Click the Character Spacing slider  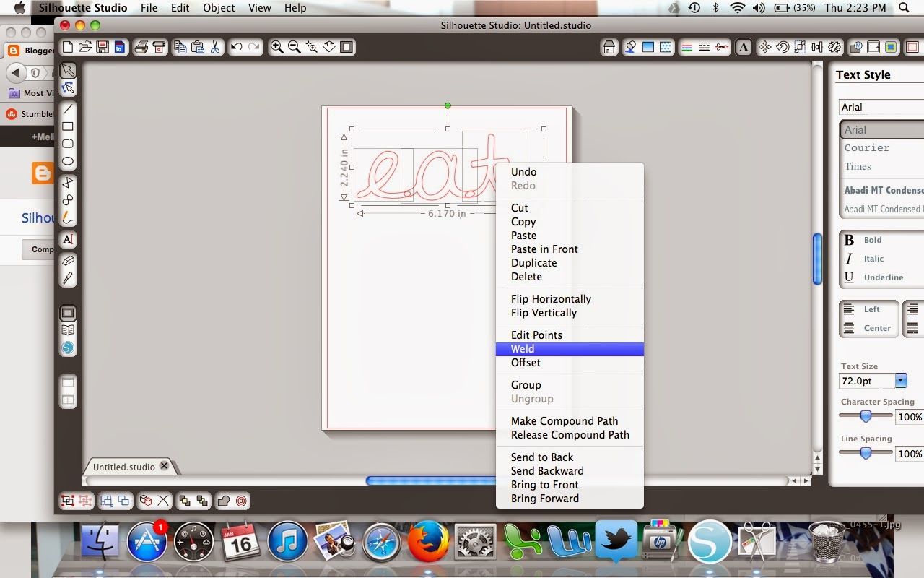[x=866, y=415]
